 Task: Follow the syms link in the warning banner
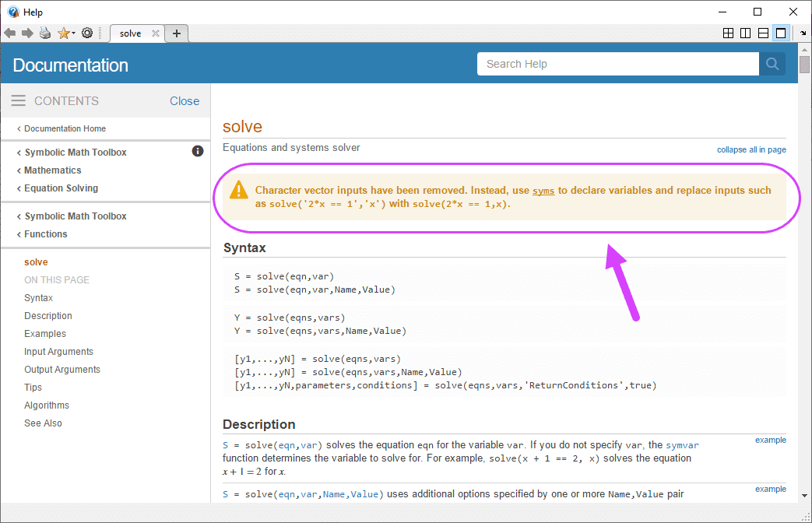543,191
